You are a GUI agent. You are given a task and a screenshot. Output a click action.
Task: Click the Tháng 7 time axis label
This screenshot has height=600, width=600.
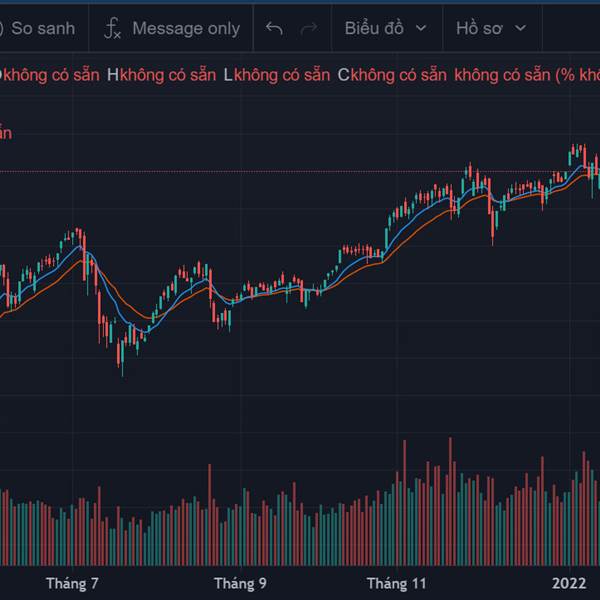(72, 584)
